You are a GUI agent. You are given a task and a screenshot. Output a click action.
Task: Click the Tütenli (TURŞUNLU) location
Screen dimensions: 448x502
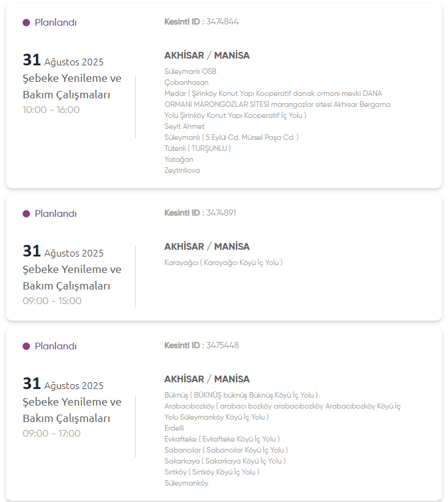[197, 148]
